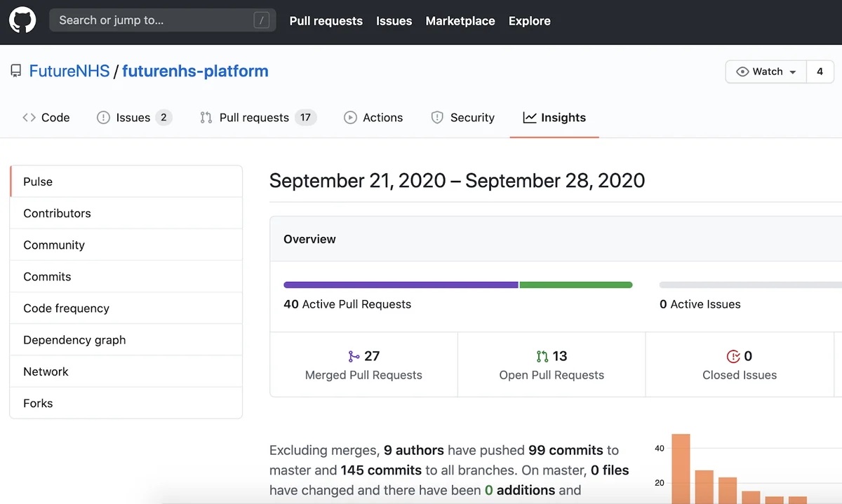Open Code frequency in the sidebar

pos(126,308)
